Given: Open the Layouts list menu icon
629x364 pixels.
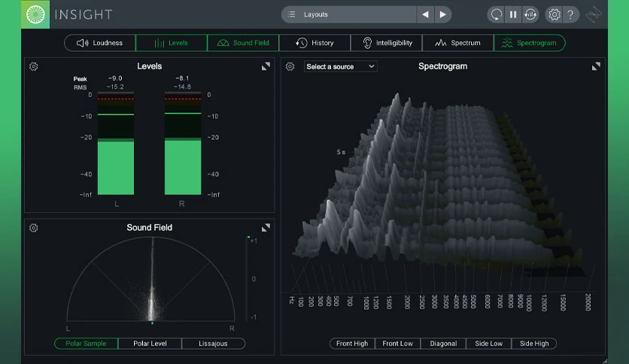Looking at the screenshot, I should point(292,14).
